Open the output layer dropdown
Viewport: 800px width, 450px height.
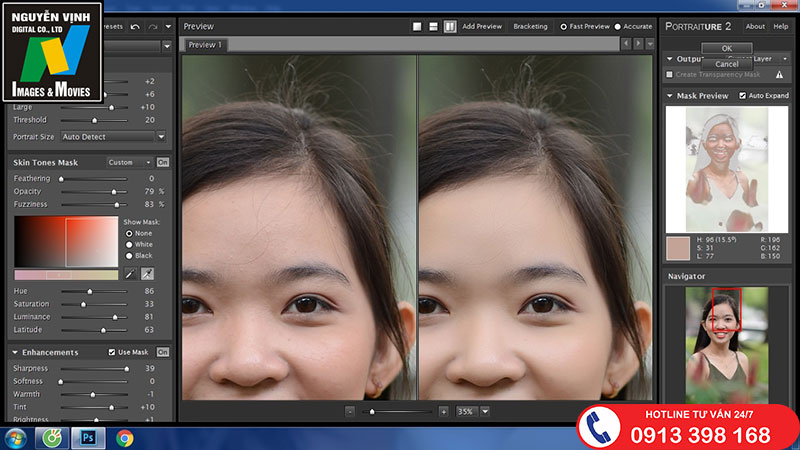coord(785,59)
